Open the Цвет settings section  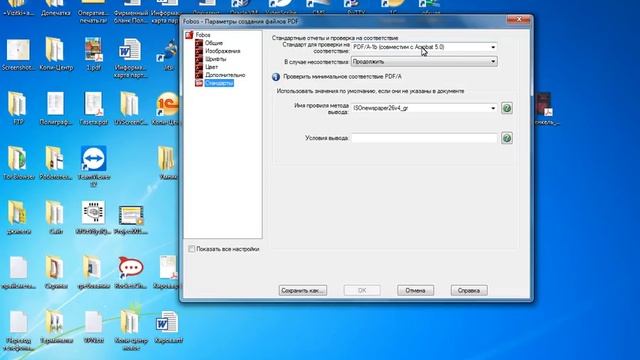(x=211, y=67)
